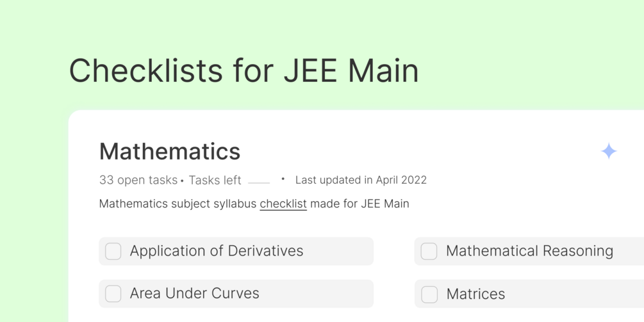
Task: Click the Area Under Curves task text
Action: pos(195,293)
